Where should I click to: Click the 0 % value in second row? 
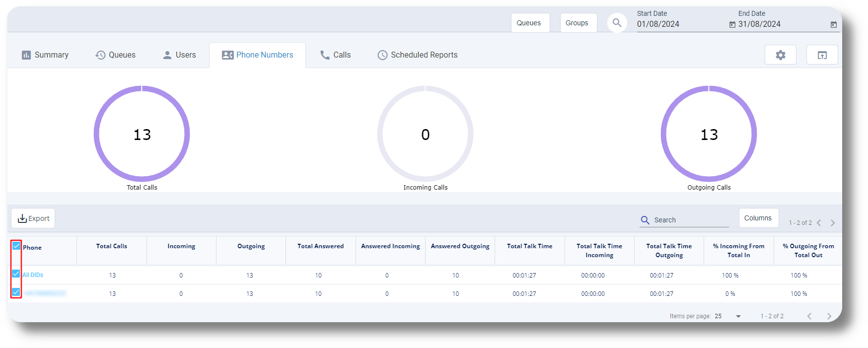[x=730, y=294]
